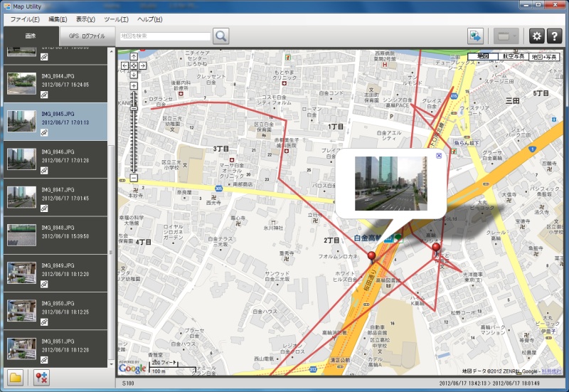
Task: Select the IMG_8944.JPG thumbnail
Action: click(22, 83)
